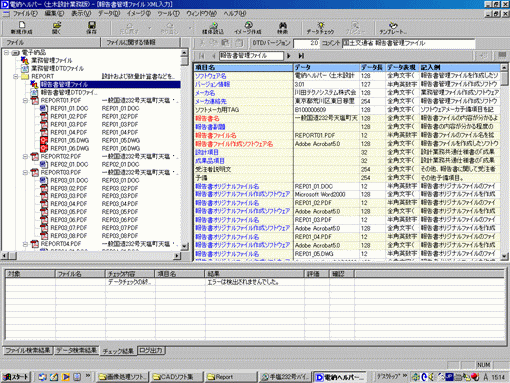Click the volume tray icon
The image size is (510, 383).
(431, 377)
